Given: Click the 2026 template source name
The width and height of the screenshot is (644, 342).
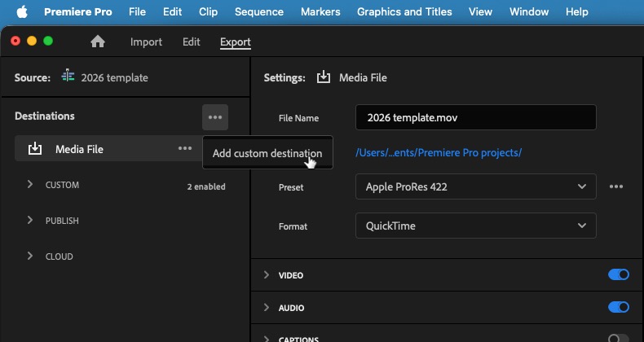Looking at the screenshot, I should point(115,77).
